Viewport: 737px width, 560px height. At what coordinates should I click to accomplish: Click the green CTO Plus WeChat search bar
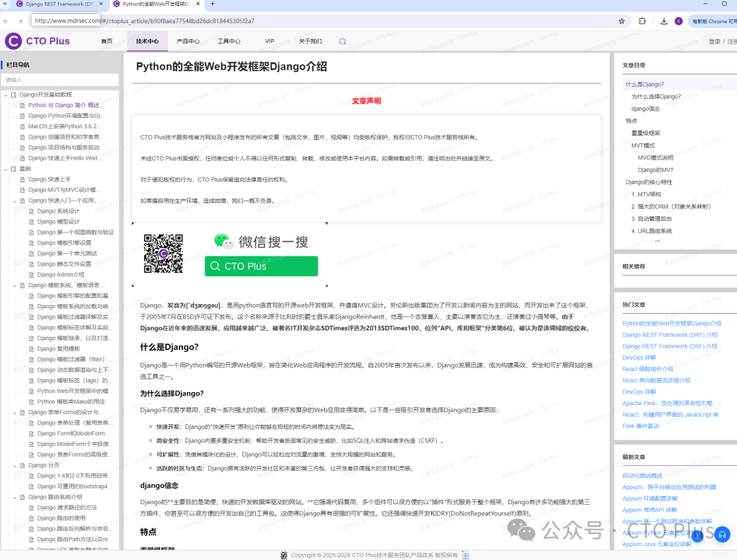261,267
